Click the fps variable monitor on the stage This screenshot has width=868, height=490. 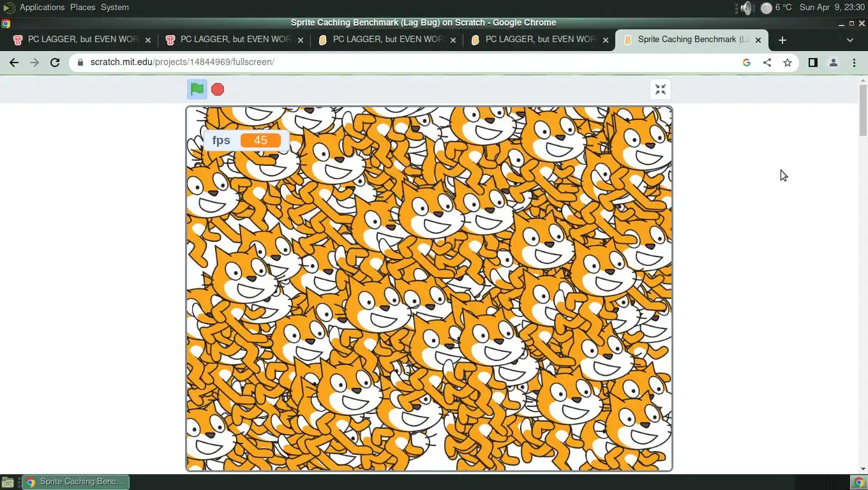click(246, 140)
